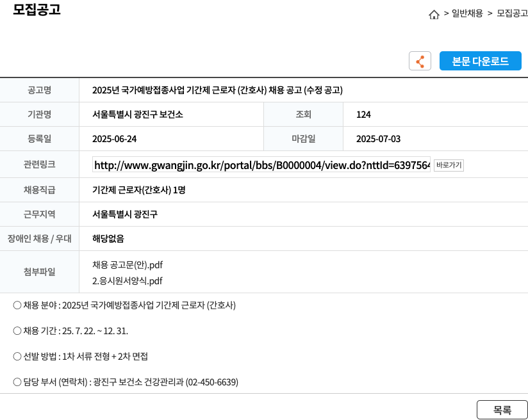This screenshot has width=528, height=420.
Task: Select the text 기간제 근로자(간호사) 1명
Action: tap(139, 190)
